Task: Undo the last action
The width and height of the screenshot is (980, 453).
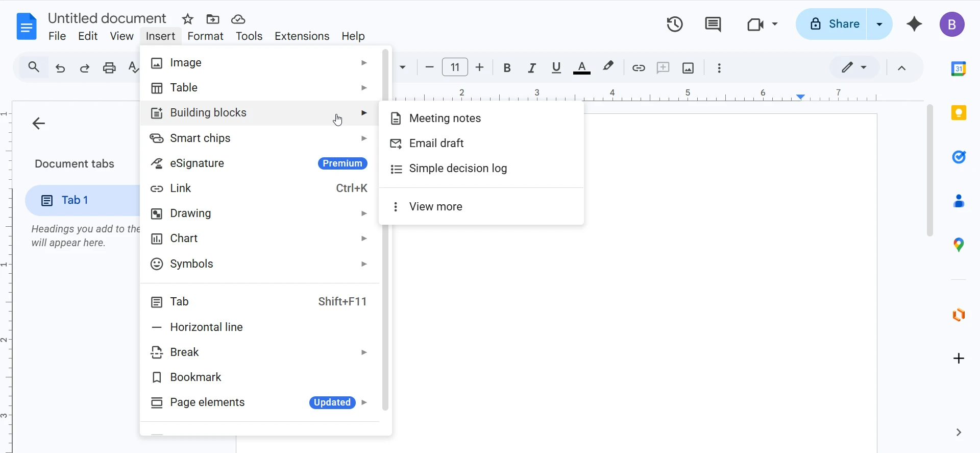Action: coord(60,68)
